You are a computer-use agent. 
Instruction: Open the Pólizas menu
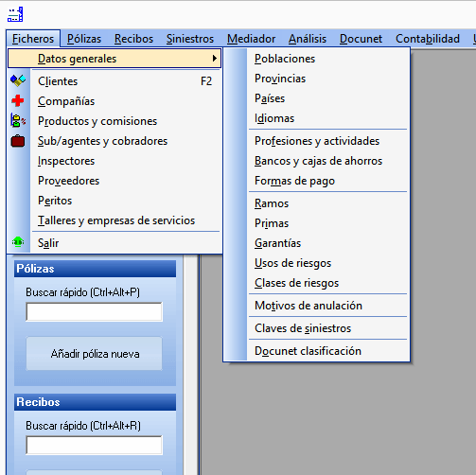click(x=84, y=39)
